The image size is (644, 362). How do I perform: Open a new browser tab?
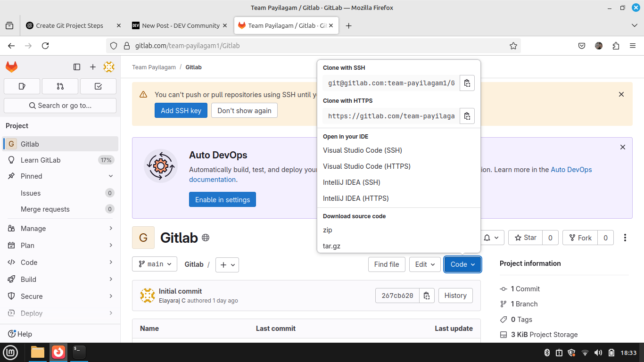coord(348,25)
